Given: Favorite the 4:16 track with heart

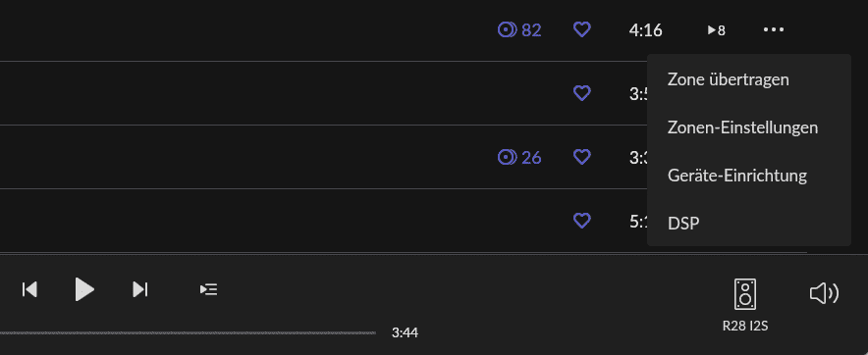Looking at the screenshot, I should pyautogui.click(x=582, y=29).
